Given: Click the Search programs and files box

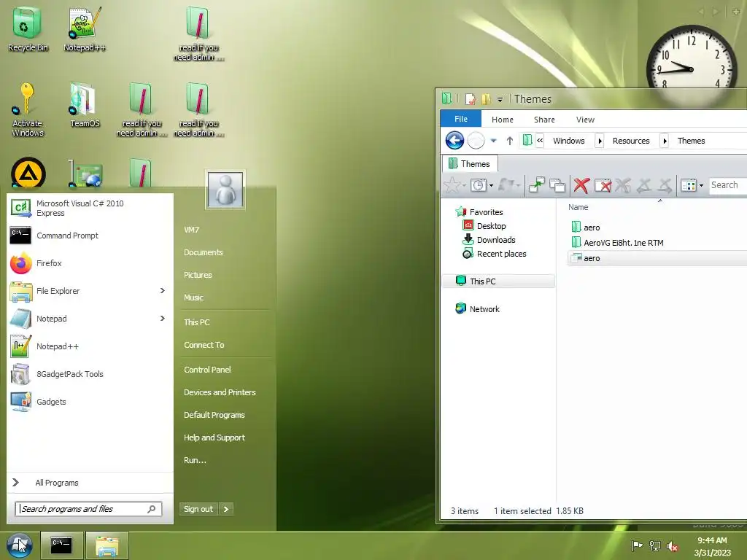Looking at the screenshot, I should (x=88, y=508).
